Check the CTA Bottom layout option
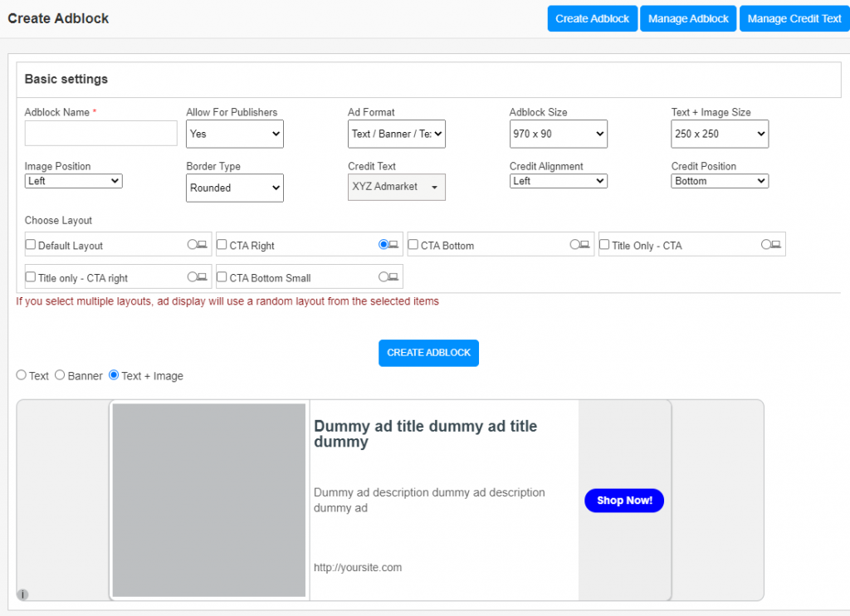This screenshot has width=850, height=616. point(413,244)
